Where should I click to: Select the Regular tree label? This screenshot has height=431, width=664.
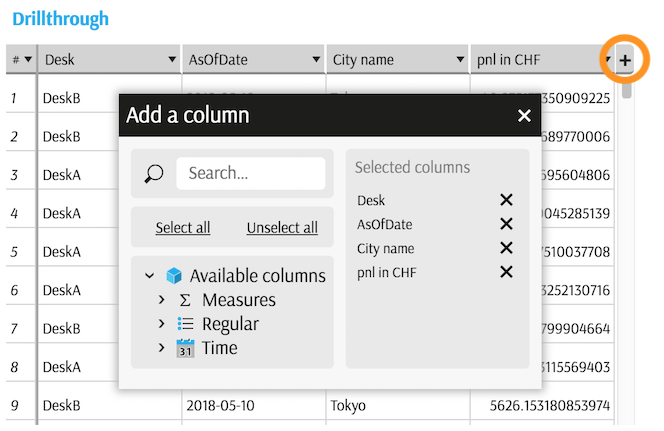click(230, 324)
